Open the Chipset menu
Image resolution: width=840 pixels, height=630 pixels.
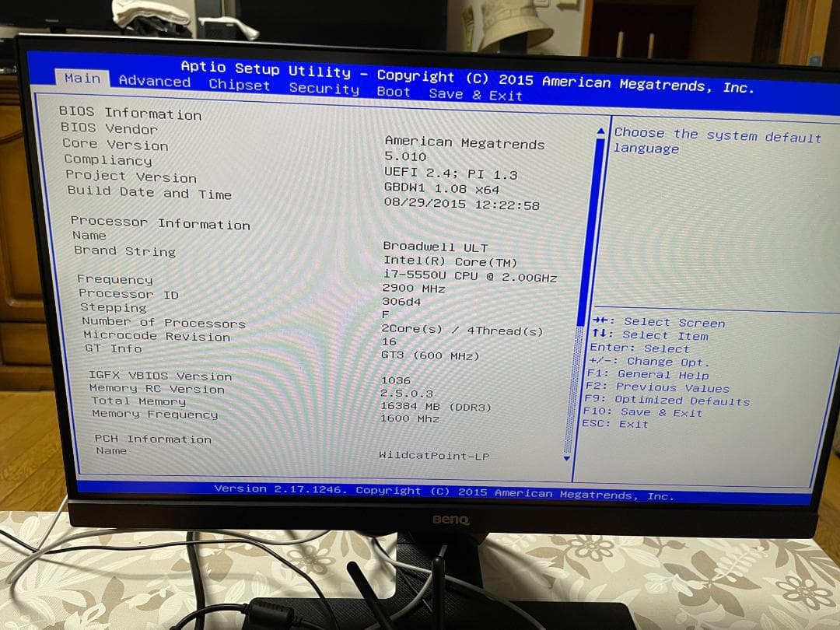tap(240, 84)
